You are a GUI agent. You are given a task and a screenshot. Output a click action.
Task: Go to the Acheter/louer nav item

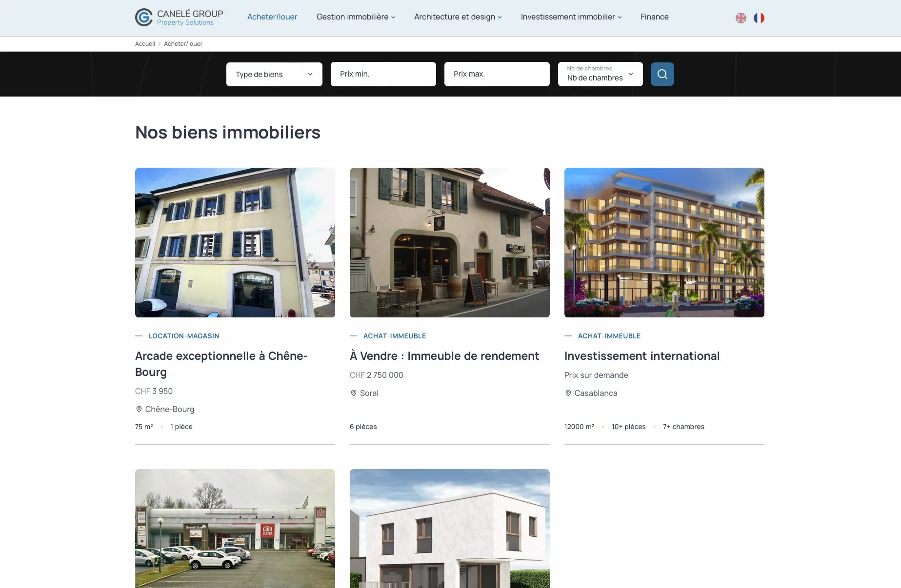pos(272,17)
